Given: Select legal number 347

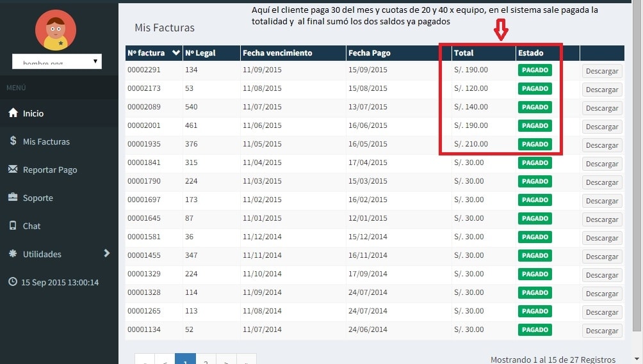Looking at the screenshot, I should click(x=191, y=255).
